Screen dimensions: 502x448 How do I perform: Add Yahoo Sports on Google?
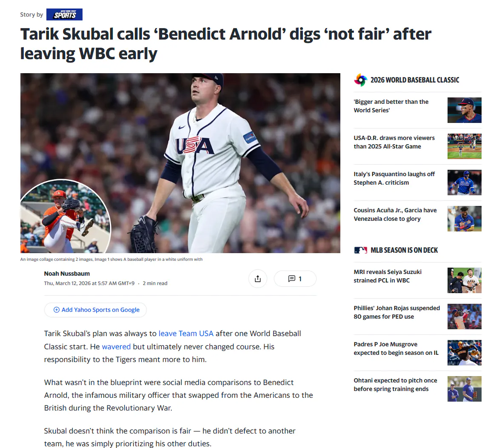[x=95, y=310]
